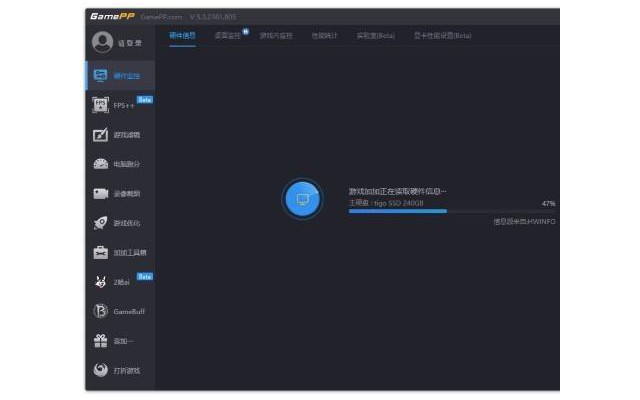Switch to the 显卡性能设置(Beta) tab

(443, 36)
